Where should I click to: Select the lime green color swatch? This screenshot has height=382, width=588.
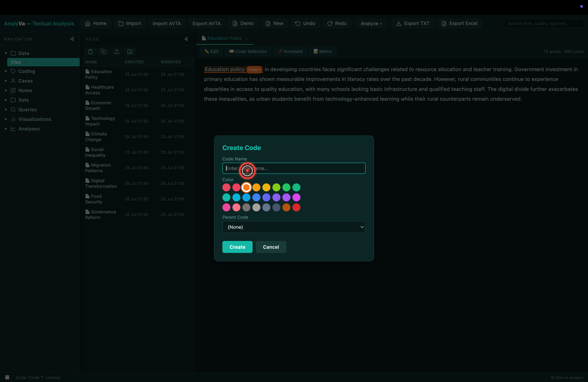276,188
